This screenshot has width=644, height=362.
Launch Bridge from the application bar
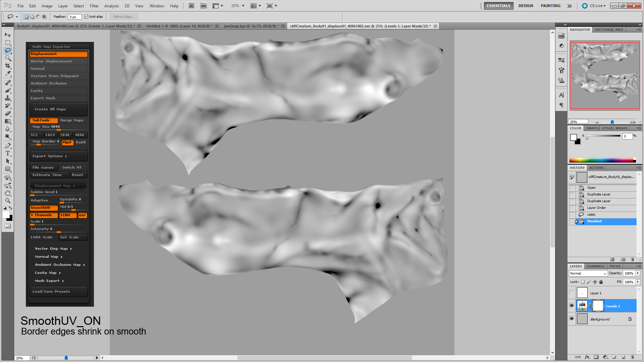[192, 6]
